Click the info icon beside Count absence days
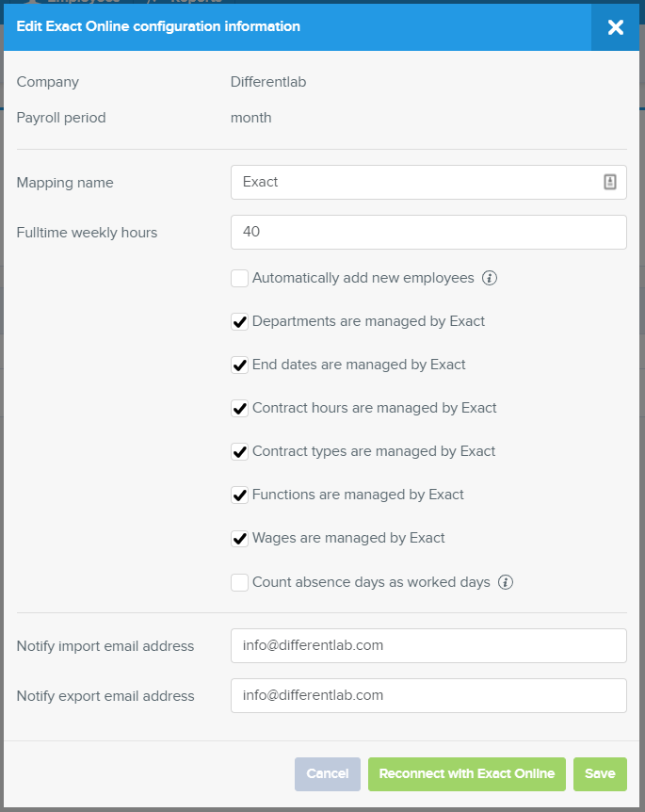Screen dimensions: 645x812 pyautogui.click(x=506, y=582)
